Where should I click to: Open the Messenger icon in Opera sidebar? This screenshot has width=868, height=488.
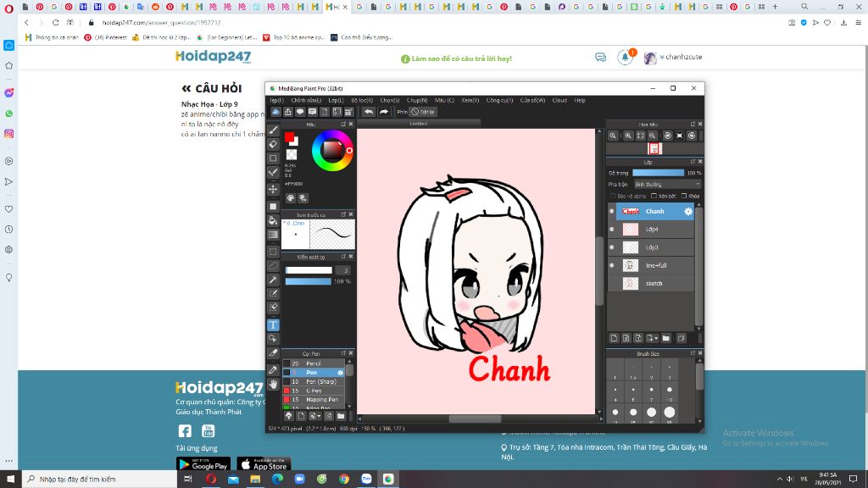point(8,93)
